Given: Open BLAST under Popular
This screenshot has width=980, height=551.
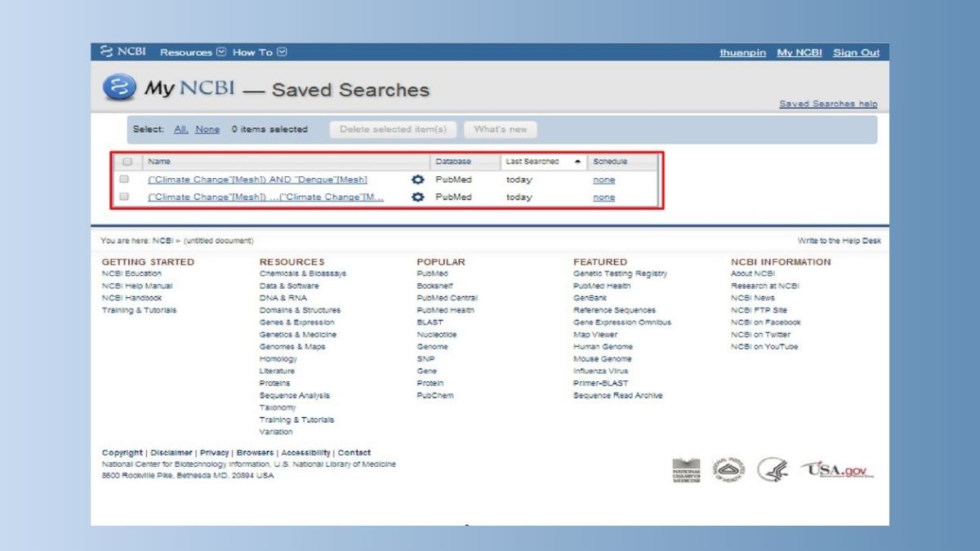Looking at the screenshot, I should 430,322.
